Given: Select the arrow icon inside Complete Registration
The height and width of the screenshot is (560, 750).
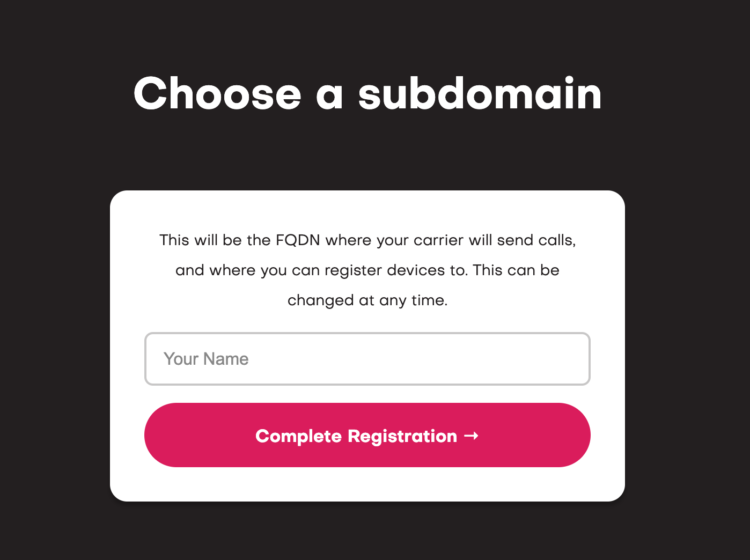Looking at the screenshot, I should pos(472,436).
